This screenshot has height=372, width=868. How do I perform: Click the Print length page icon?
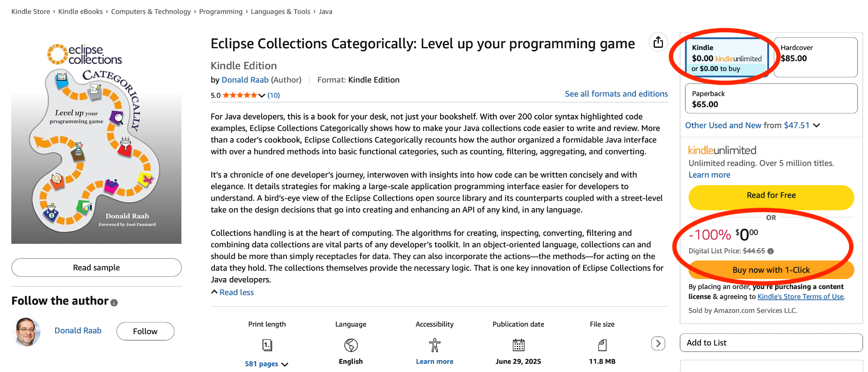pyautogui.click(x=267, y=345)
